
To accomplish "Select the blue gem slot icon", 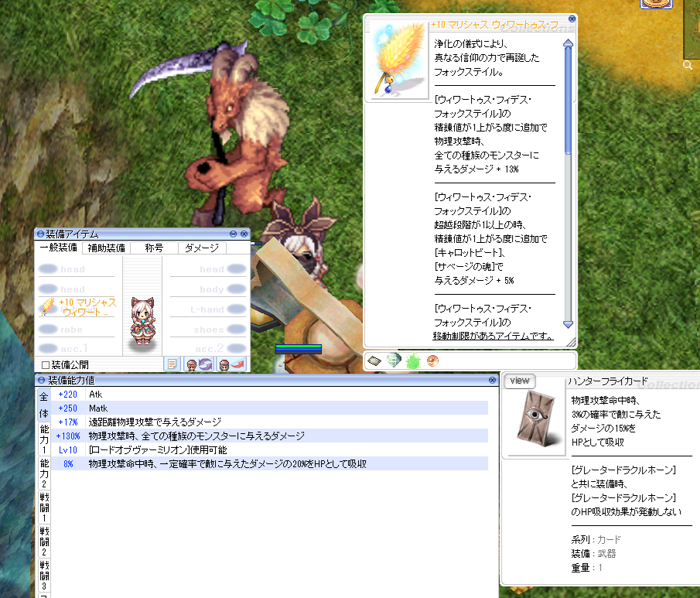I will click(x=394, y=361).
